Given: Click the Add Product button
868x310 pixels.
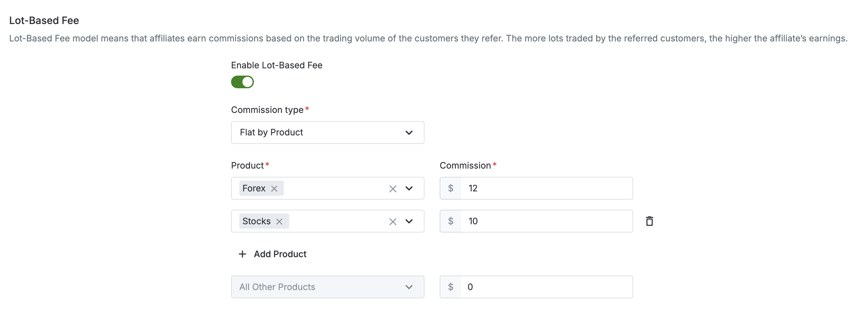Looking at the screenshot, I should point(272,254).
